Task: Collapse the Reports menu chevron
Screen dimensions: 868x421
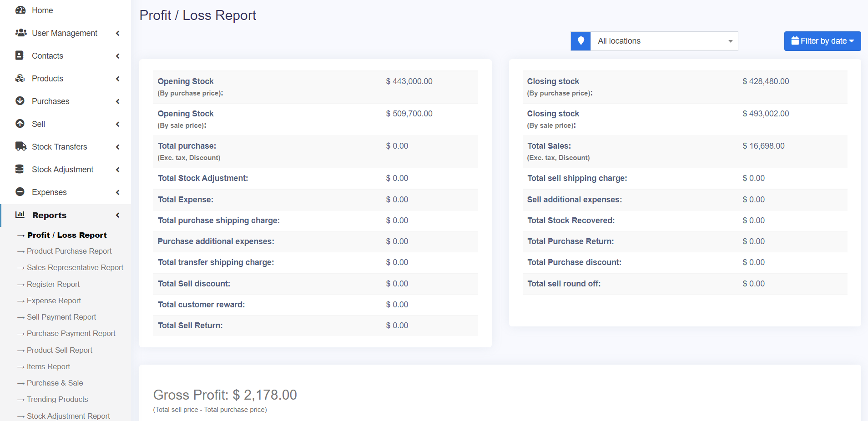Action: 118,215
